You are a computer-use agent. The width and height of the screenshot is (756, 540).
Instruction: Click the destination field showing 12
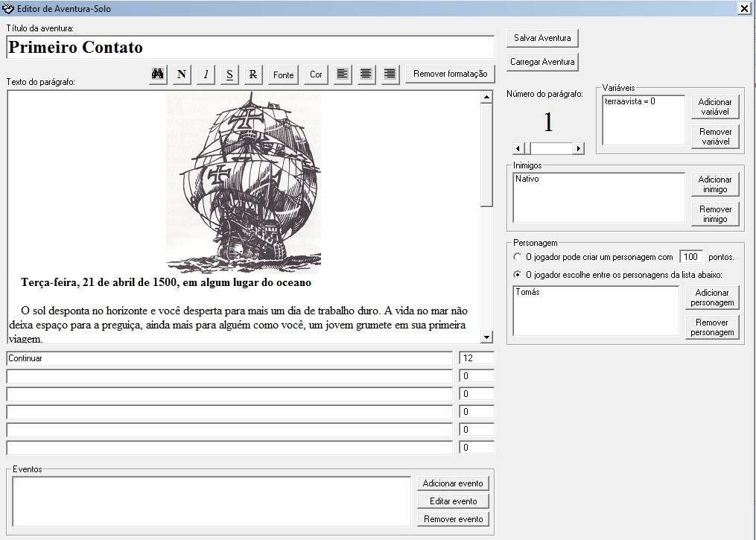point(477,358)
